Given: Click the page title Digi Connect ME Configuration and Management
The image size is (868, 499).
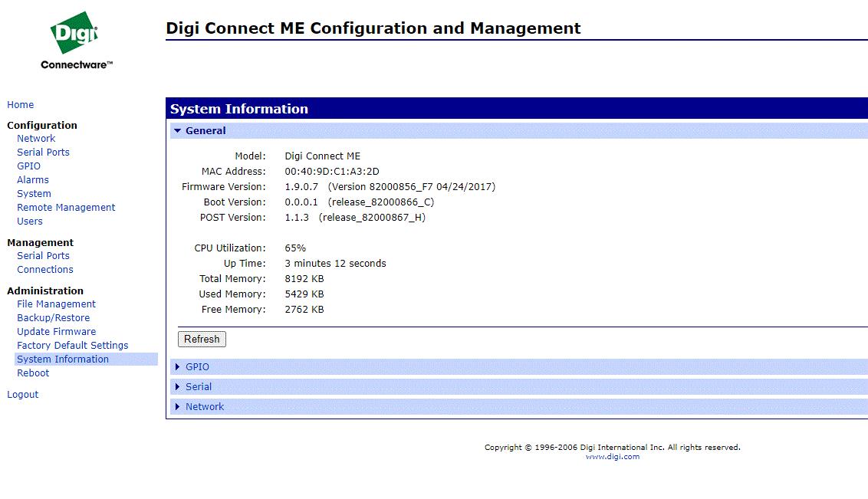Looking at the screenshot, I should click(x=373, y=28).
